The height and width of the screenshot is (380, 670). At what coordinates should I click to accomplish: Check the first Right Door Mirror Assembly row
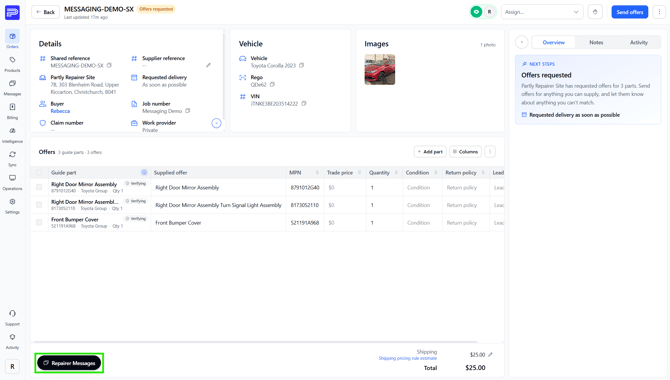point(39,187)
